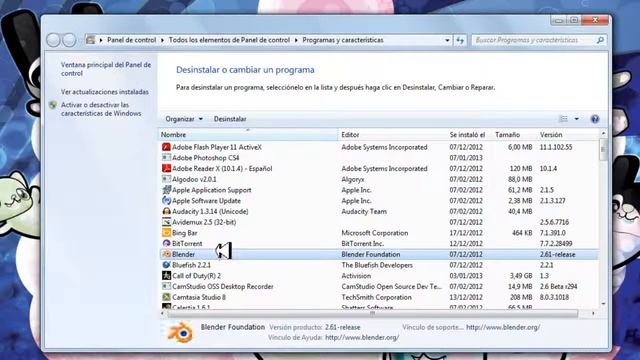Sort by the Versión column header

pyautogui.click(x=567, y=134)
